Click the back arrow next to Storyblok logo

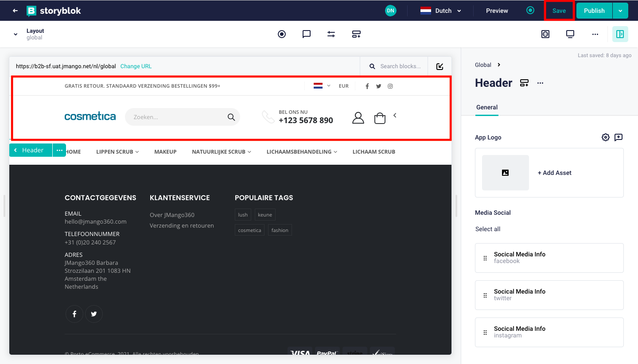15,11
